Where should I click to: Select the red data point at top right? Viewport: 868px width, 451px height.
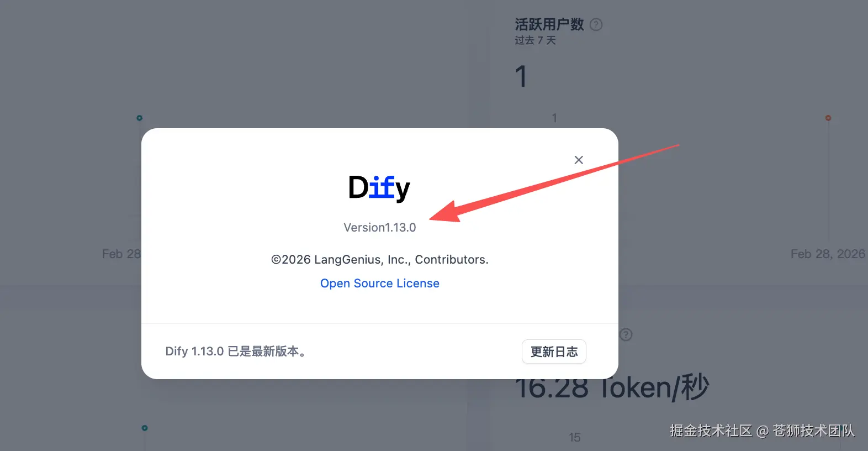point(828,118)
